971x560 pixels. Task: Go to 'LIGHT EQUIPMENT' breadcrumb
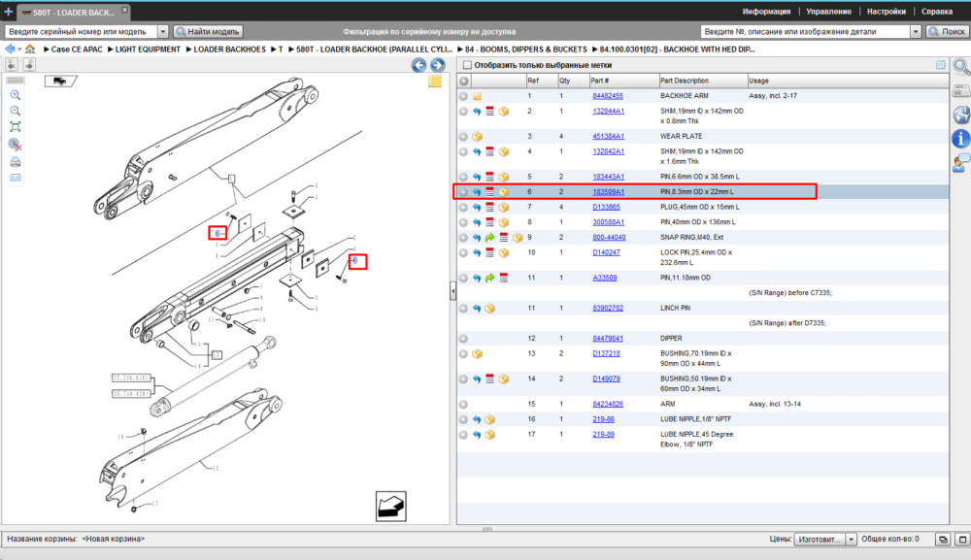tap(148, 49)
